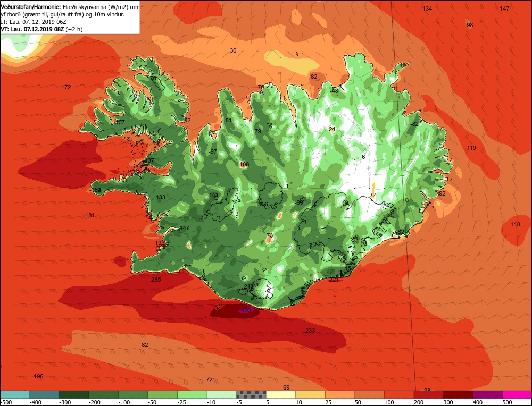The height and width of the screenshot is (406, 532).
Task: Click the '100' legend scale label
Action: click(x=389, y=402)
